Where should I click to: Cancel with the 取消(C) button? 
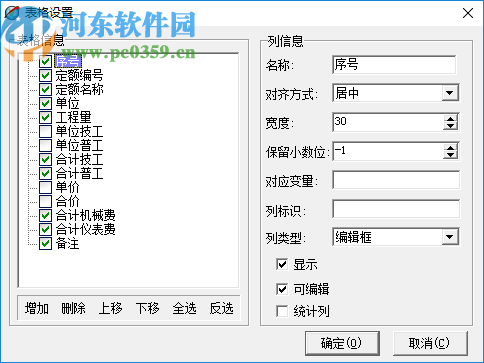(430, 343)
